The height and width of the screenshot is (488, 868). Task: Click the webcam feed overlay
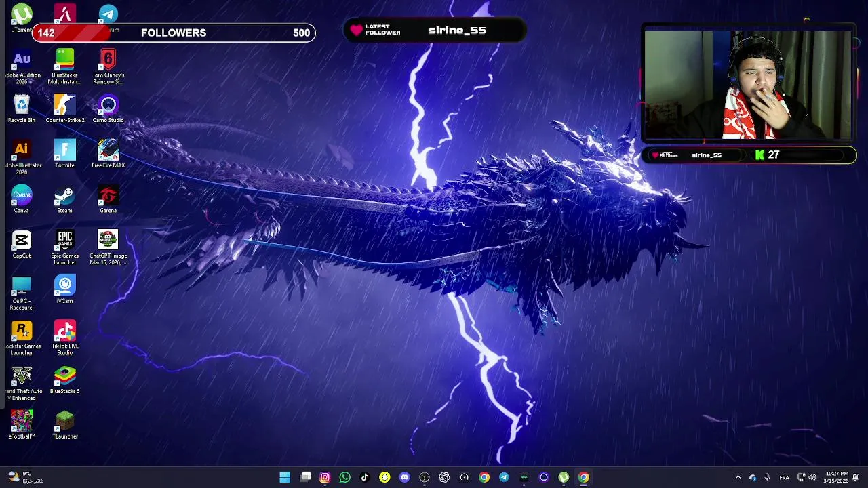(x=747, y=85)
